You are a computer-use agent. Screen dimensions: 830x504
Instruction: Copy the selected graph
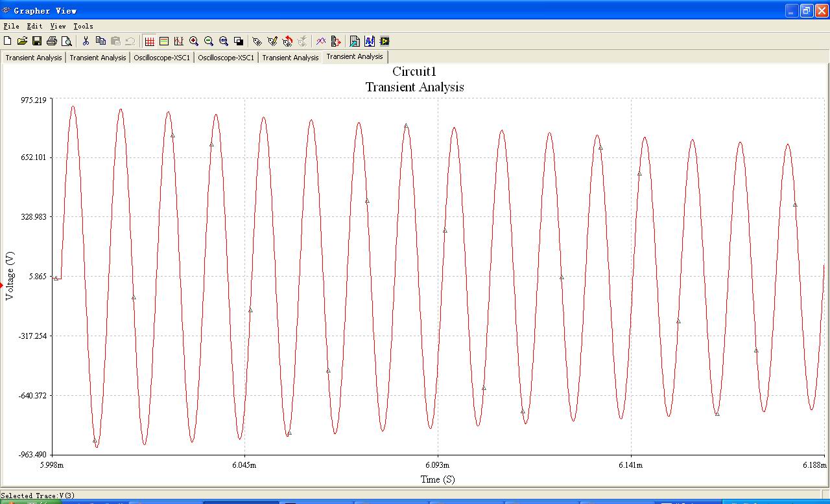(x=101, y=41)
